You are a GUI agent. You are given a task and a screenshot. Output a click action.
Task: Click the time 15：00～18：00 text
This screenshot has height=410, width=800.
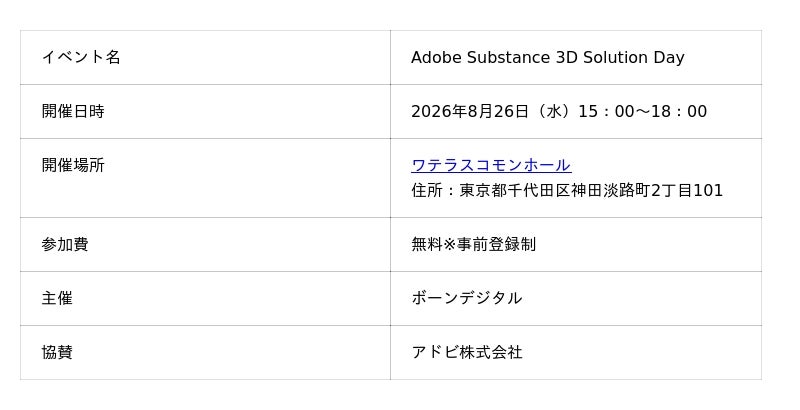tap(642, 112)
